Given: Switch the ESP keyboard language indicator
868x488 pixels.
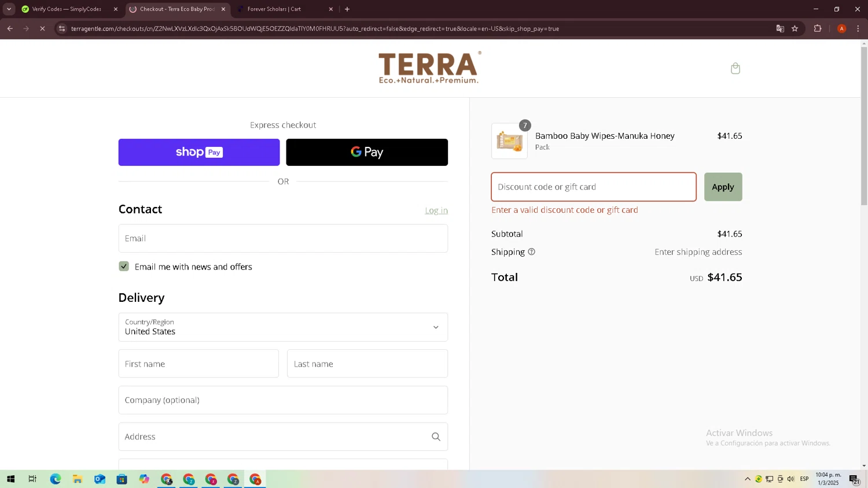Looking at the screenshot, I should click(x=804, y=479).
